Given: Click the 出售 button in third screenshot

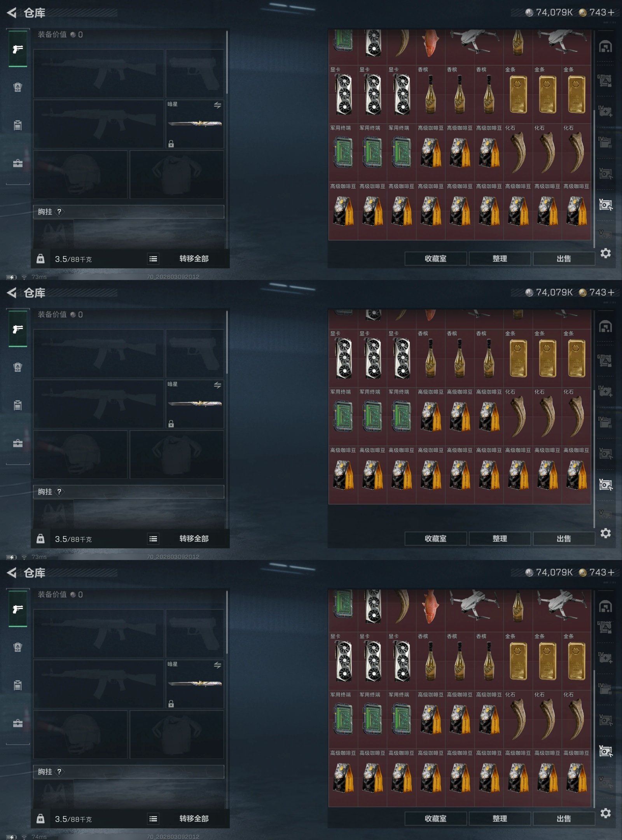Looking at the screenshot, I should (564, 819).
